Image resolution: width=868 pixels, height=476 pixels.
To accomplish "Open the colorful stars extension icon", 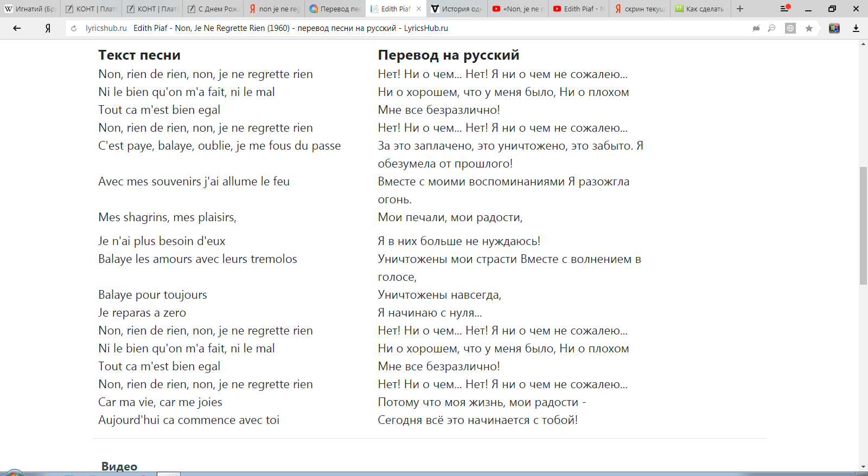I will (834, 28).
